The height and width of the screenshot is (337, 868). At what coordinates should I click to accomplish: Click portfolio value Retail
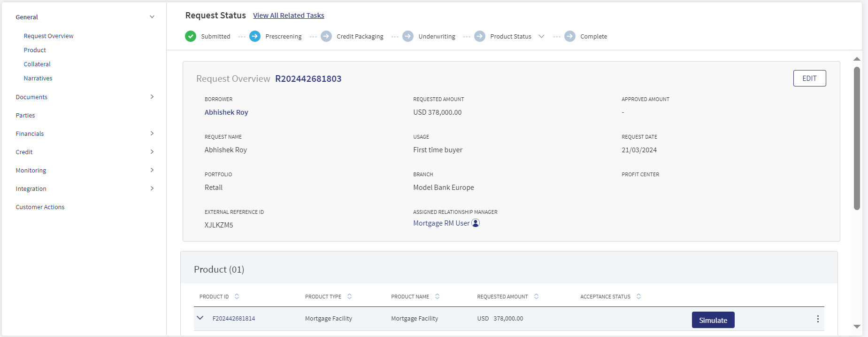[214, 188]
